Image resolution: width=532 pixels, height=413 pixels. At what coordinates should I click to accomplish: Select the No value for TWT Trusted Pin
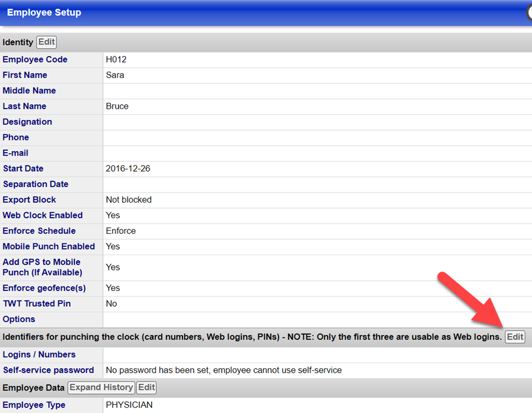pyautogui.click(x=111, y=303)
